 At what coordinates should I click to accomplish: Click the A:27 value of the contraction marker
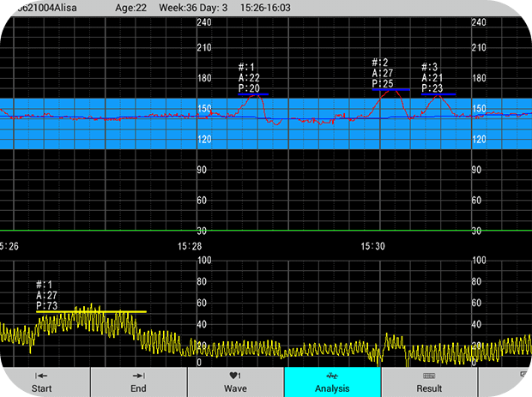(x=47, y=295)
